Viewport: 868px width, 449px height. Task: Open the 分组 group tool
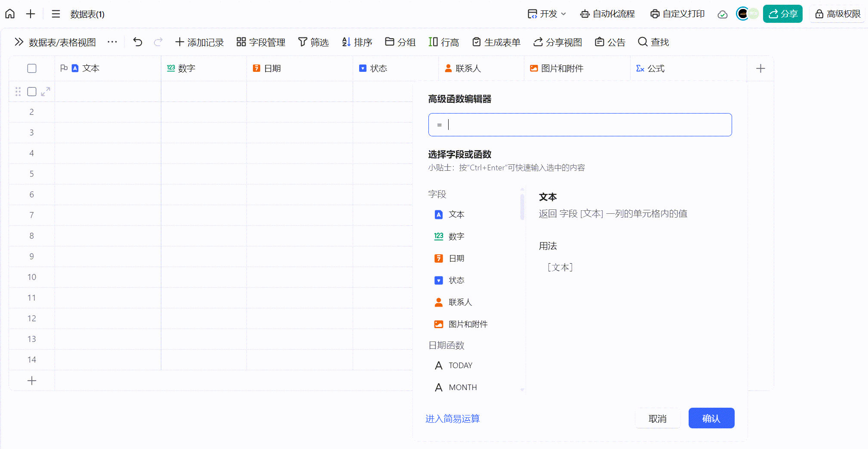pyautogui.click(x=400, y=42)
